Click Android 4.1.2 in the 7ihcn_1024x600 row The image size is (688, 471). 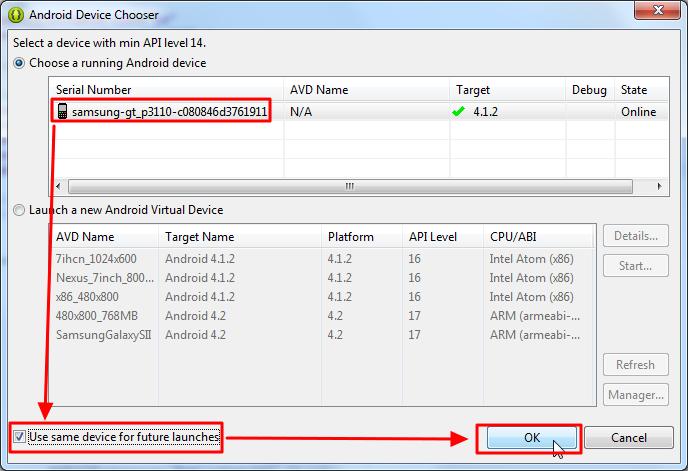coord(200,259)
